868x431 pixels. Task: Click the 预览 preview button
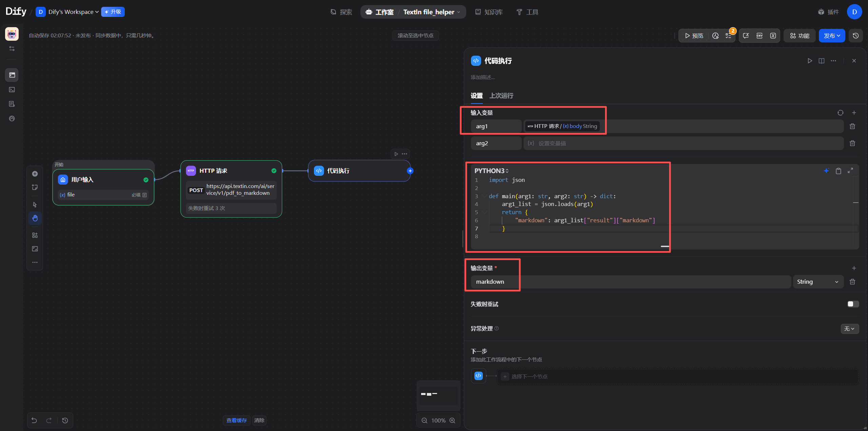(694, 36)
